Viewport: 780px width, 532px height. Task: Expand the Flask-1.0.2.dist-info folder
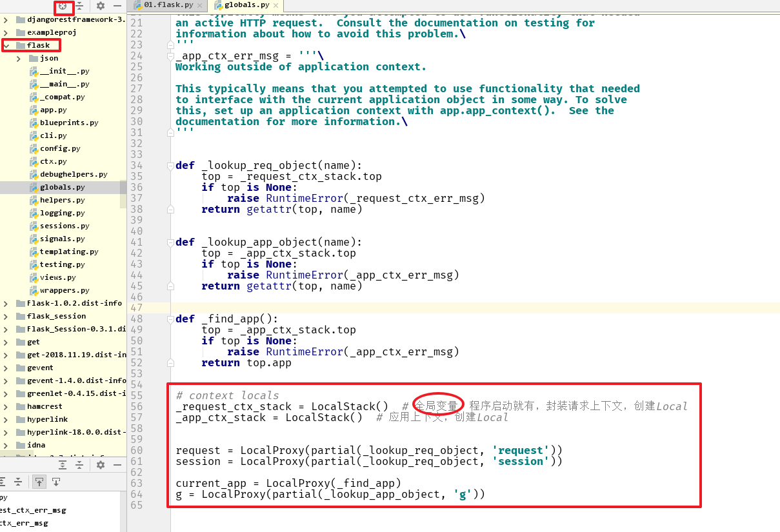click(x=6, y=303)
